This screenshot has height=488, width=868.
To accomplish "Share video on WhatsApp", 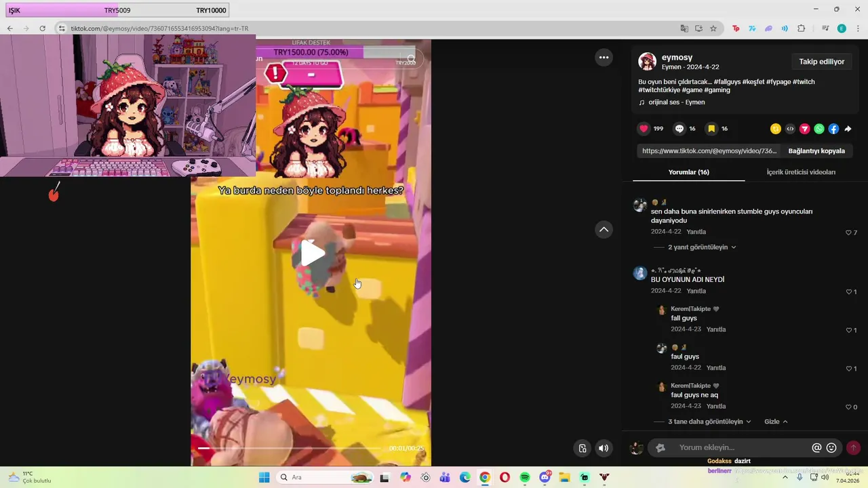I will coord(819,129).
